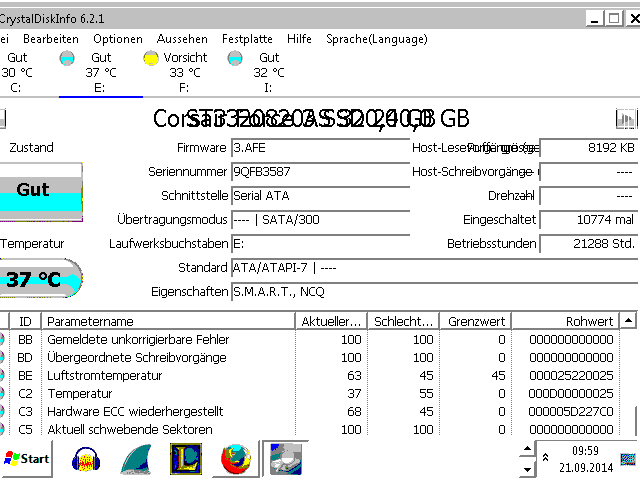
Task: Select drive E: with Gut 37 °C
Action: pyautogui.click(x=101, y=73)
